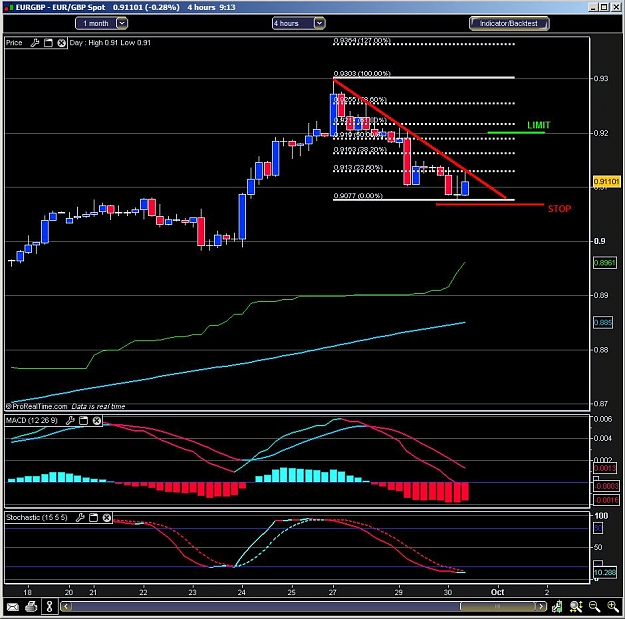
Task: Send chart by email envelope icon
Action: click(12, 607)
